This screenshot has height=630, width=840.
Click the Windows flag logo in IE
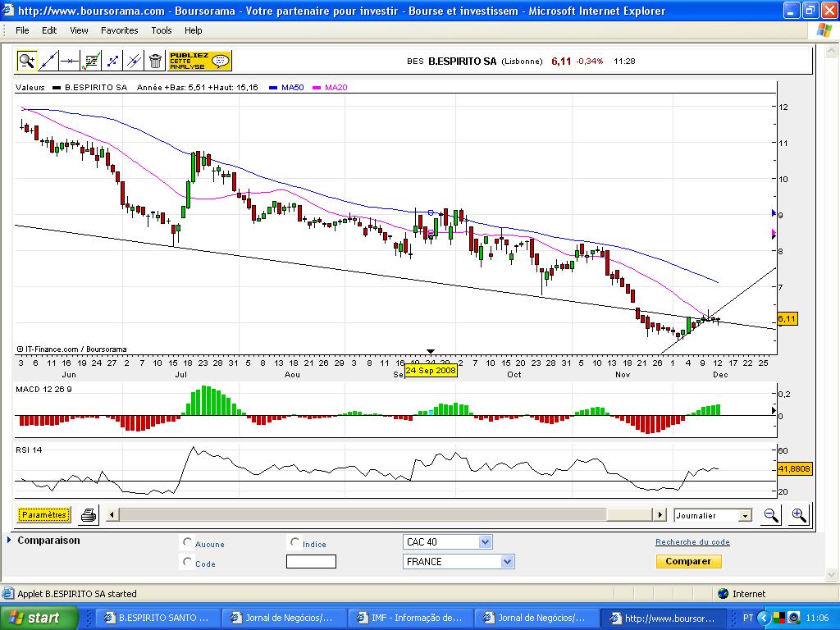(824, 30)
